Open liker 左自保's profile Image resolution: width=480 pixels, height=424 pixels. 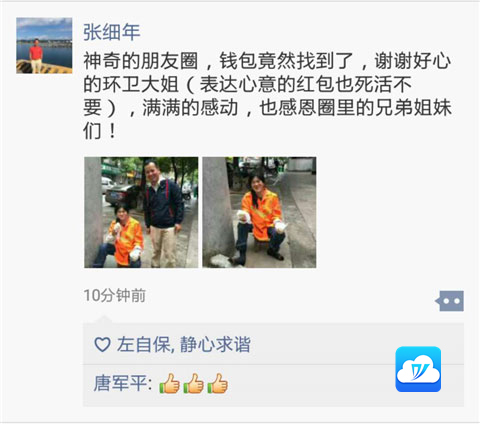point(144,344)
